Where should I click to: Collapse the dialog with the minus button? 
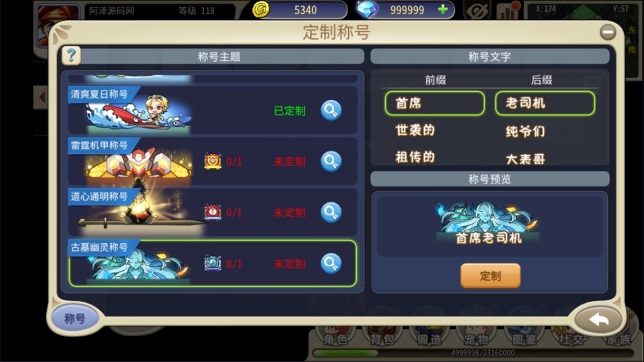click(x=608, y=32)
